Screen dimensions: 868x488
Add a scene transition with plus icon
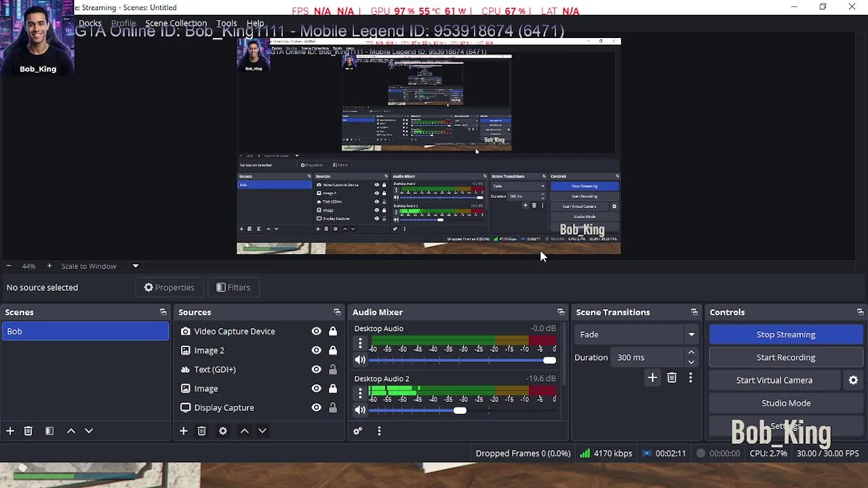652,378
